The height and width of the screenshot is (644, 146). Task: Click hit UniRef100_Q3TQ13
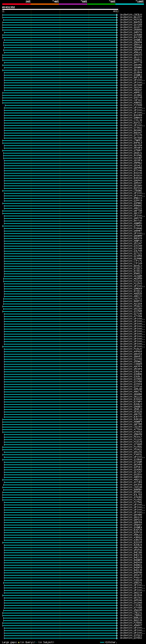pyautogui.click(x=131, y=635)
